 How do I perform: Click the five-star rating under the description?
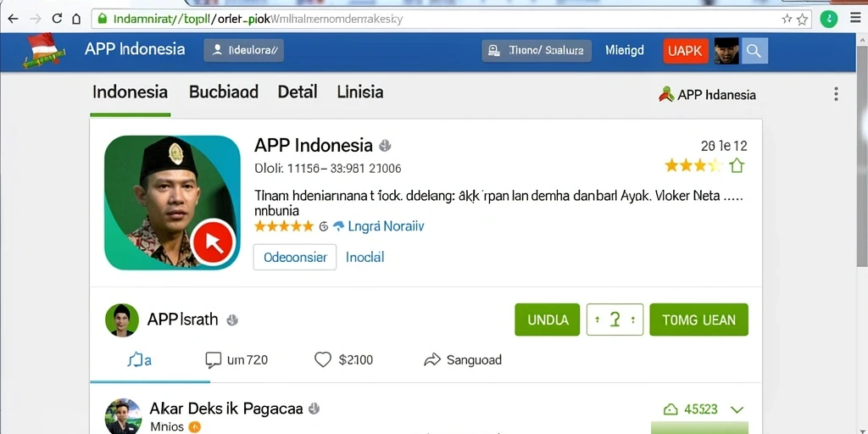tap(284, 225)
